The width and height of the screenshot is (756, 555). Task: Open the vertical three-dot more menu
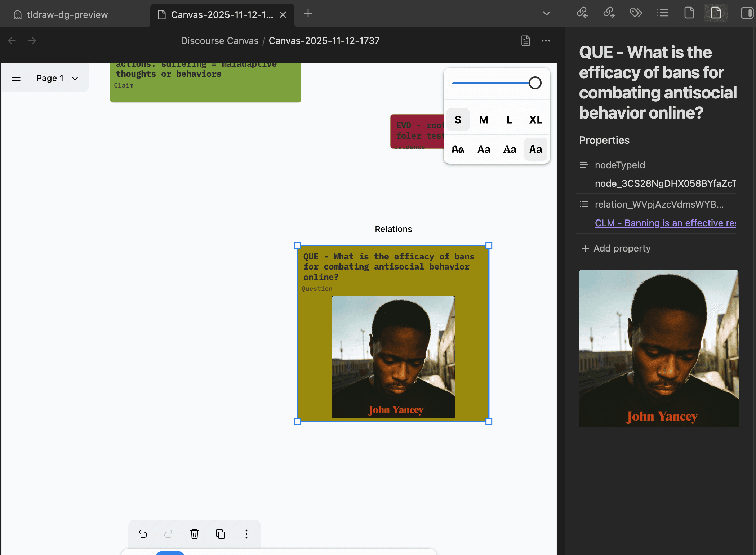tap(246, 534)
